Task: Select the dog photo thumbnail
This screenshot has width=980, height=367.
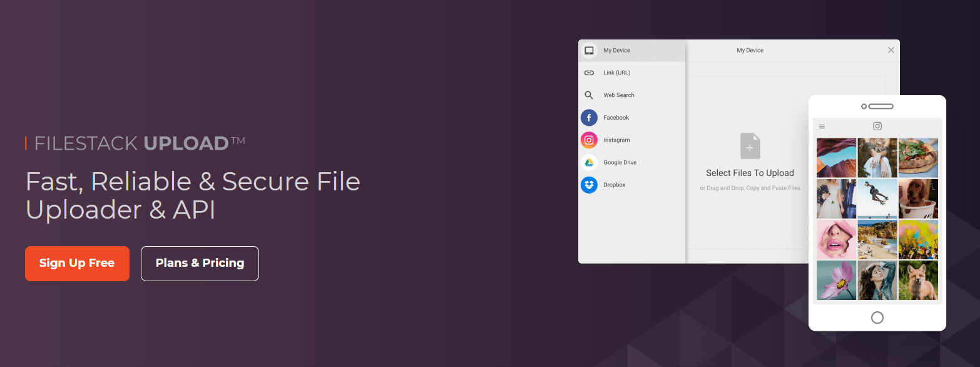Action: pyautogui.click(x=918, y=199)
